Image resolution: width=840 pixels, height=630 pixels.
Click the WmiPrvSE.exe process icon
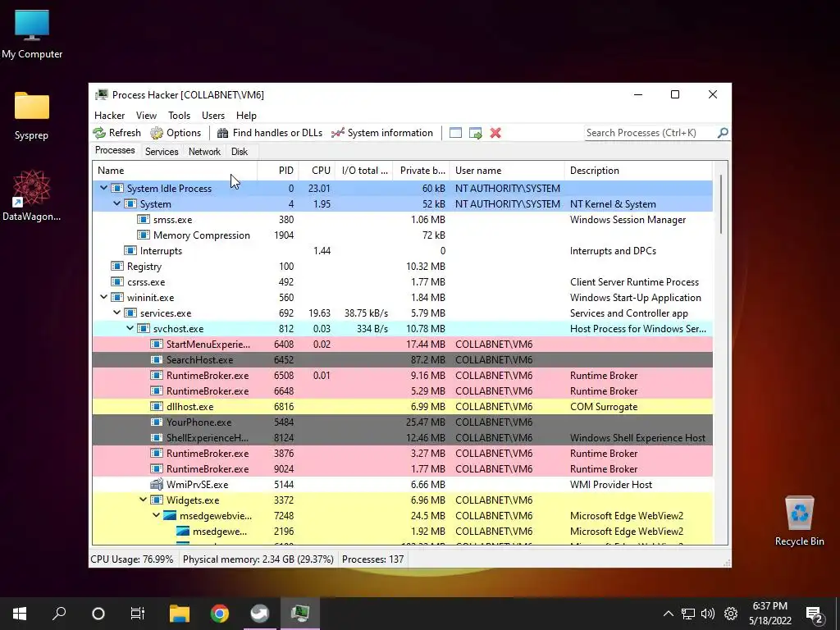coord(157,484)
